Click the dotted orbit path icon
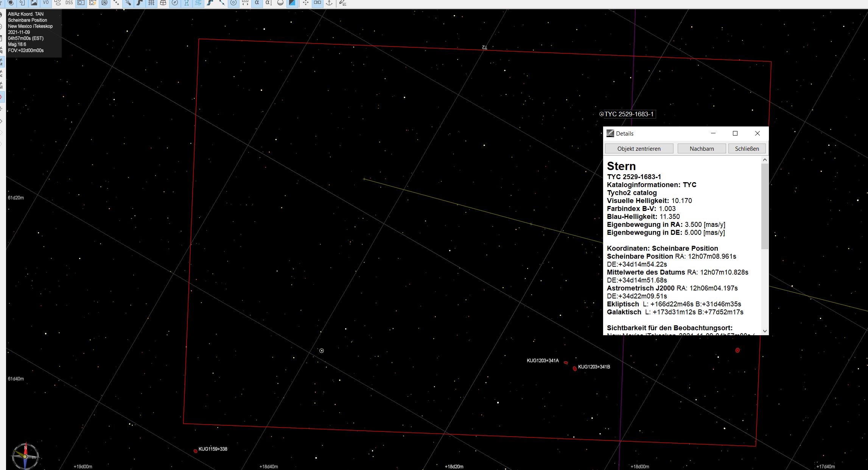 [116, 3]
